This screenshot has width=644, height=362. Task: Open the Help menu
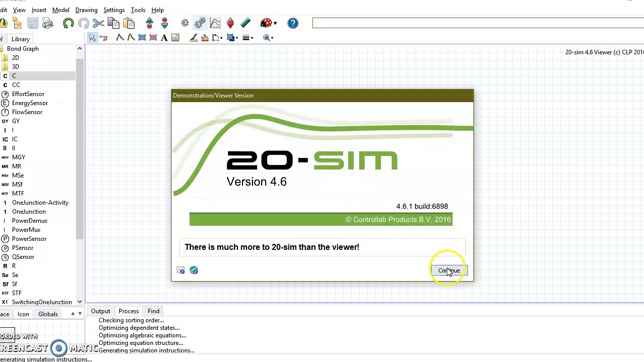pyautogui.click(x=157, y=10)
